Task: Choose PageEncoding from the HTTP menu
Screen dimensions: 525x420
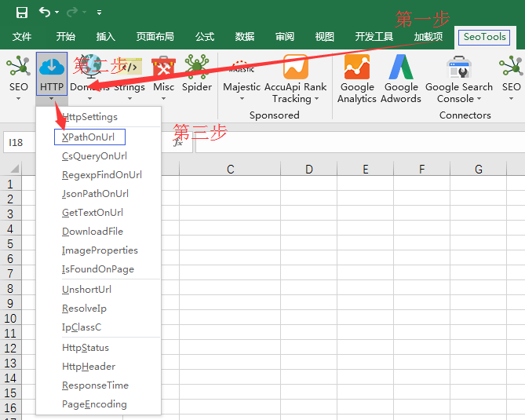Action: (x=98, y=404)
